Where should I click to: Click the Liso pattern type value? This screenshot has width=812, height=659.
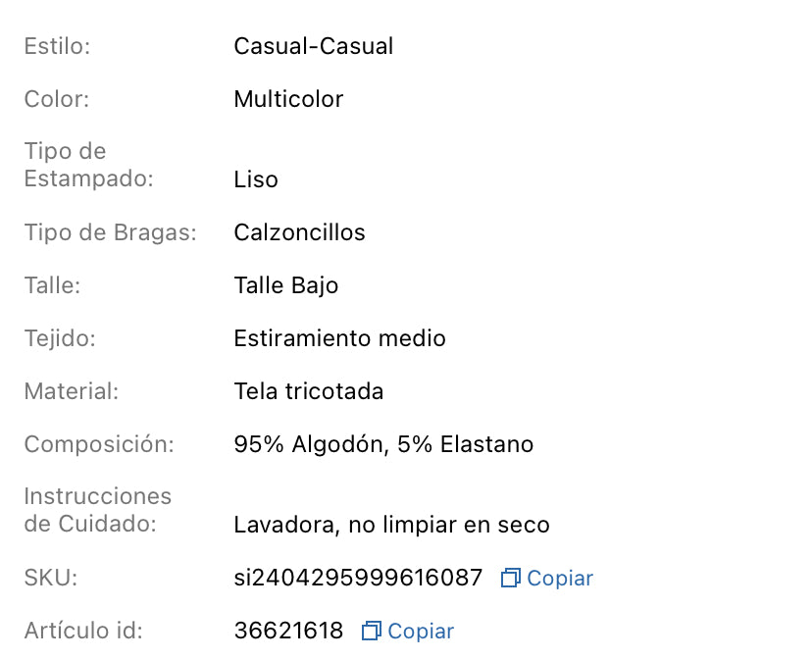coord(256,179)
